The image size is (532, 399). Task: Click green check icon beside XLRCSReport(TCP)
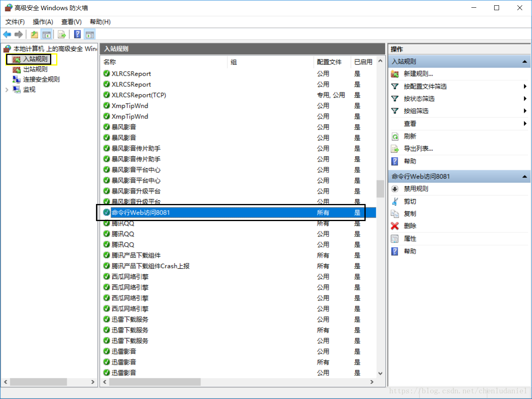click(107, 95)
